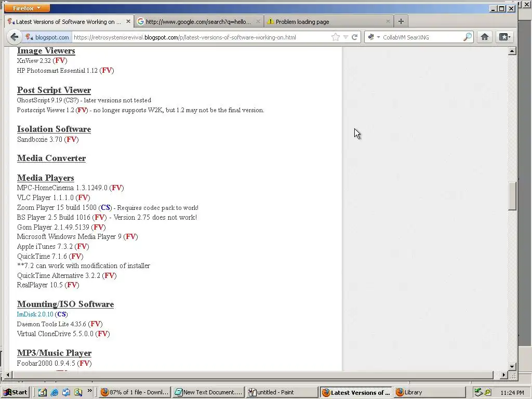Click the RealPlayer 10.5 entry

48,285
